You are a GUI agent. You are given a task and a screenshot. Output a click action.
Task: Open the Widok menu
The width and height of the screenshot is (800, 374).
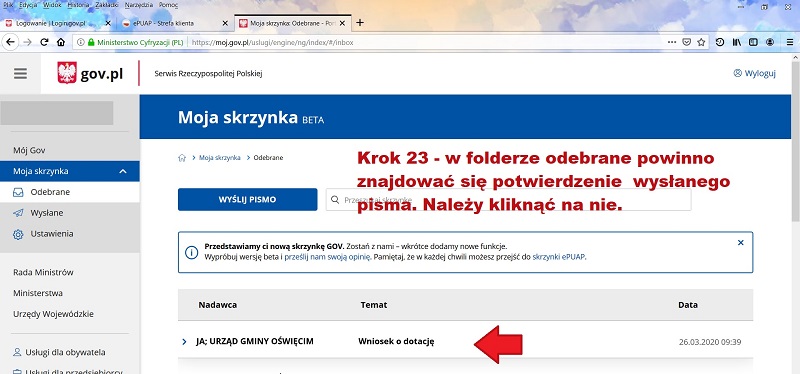[52, 5]
